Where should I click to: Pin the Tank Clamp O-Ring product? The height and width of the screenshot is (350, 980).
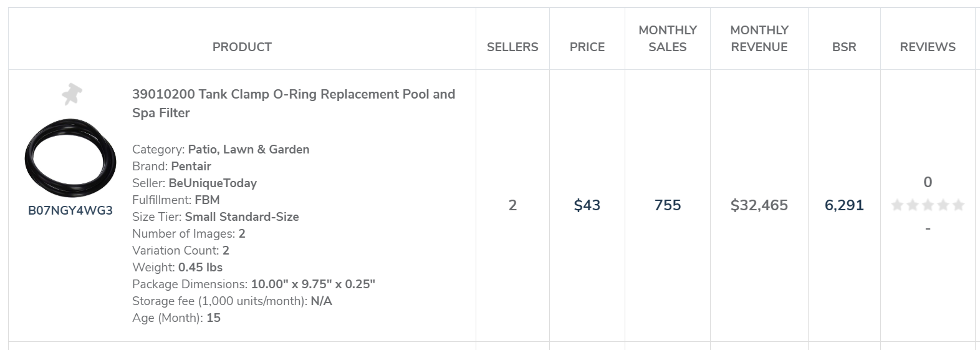click(x=72, y=94)
